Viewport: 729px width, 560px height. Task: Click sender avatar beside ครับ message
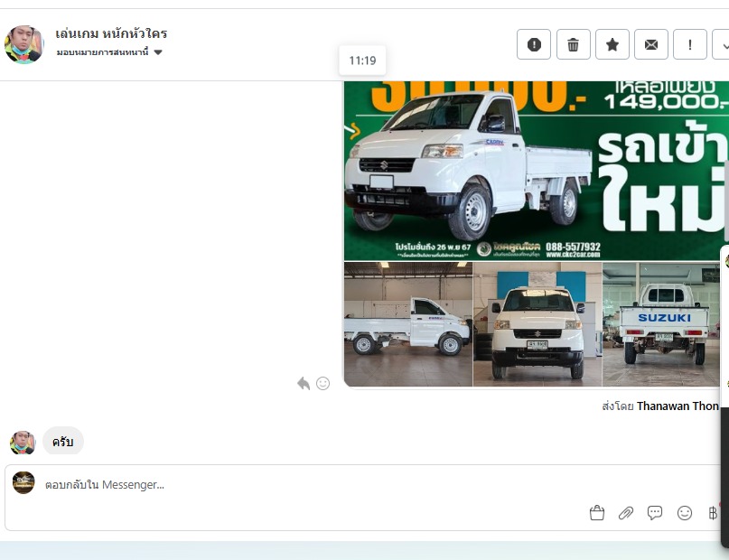(x=23, y=443)
